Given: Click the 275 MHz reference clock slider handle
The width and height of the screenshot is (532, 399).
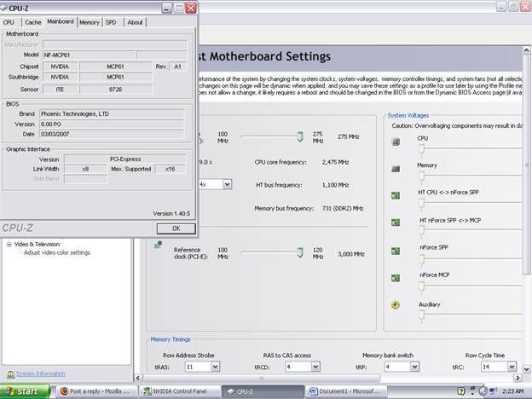Looking at the screenshot, I should [x=300, y=136].
